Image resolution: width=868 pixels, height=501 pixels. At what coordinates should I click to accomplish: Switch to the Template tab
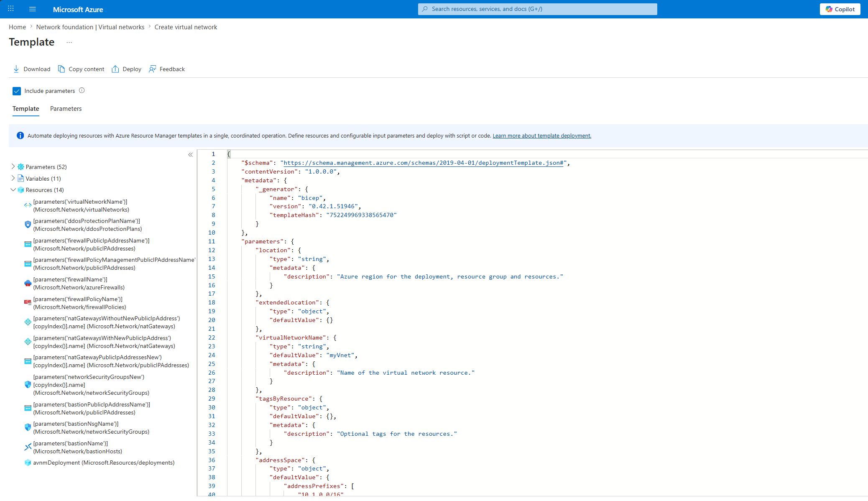click(x=26, y=109)
